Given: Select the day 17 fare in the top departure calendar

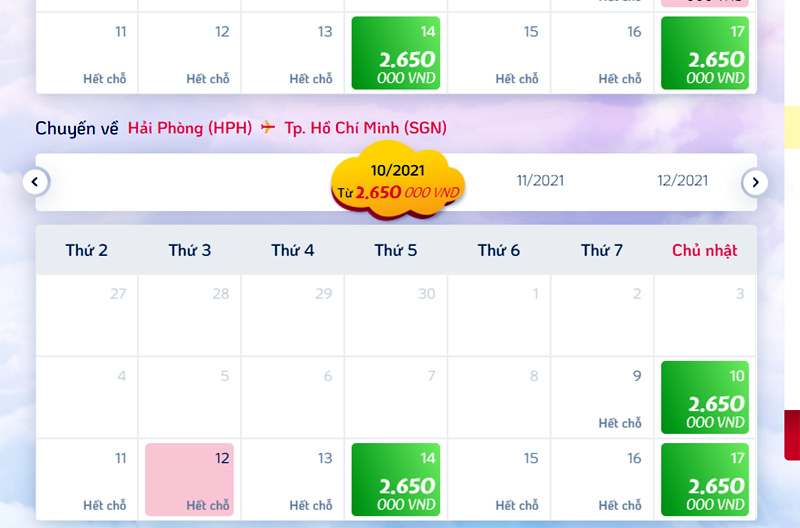Looking at the screenshot, I should click(x=705, y=53).
